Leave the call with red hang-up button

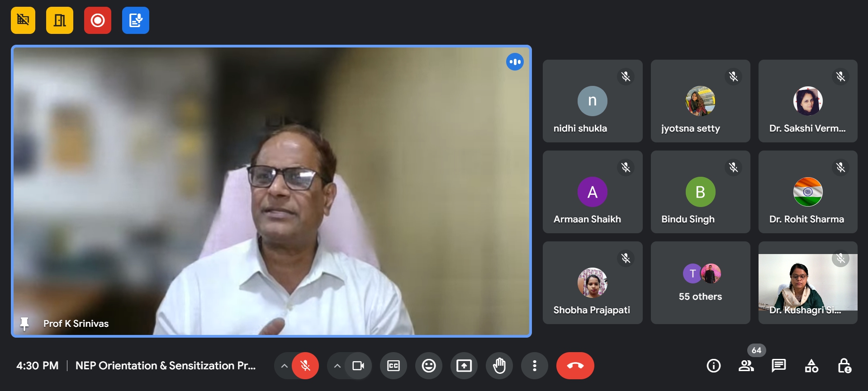pos(575,366)
